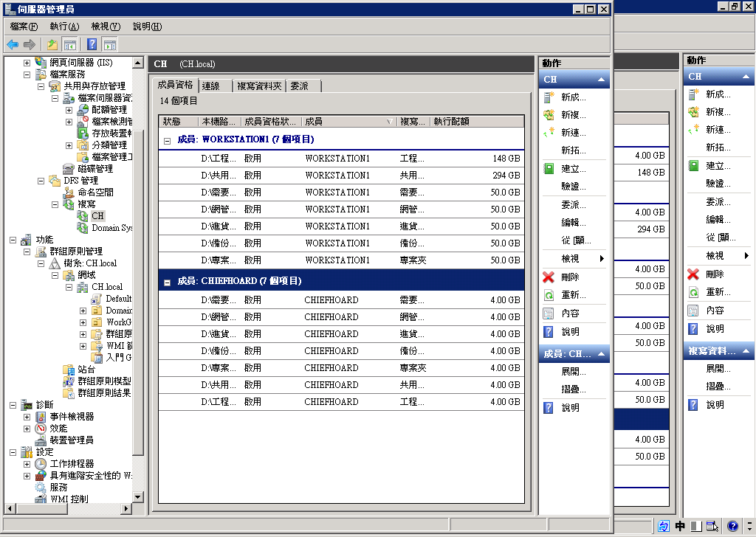
Task: Select the CH replication group tree item
Action: click(97, 216)
